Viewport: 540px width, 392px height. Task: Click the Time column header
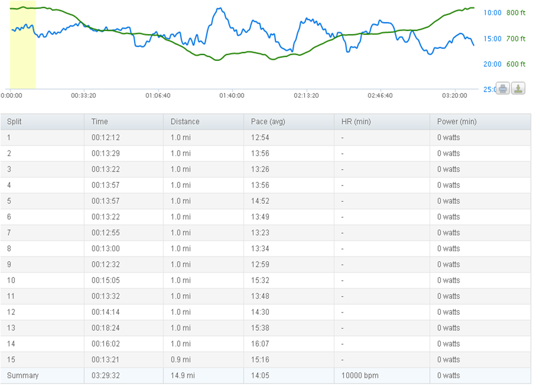[99, 121]
